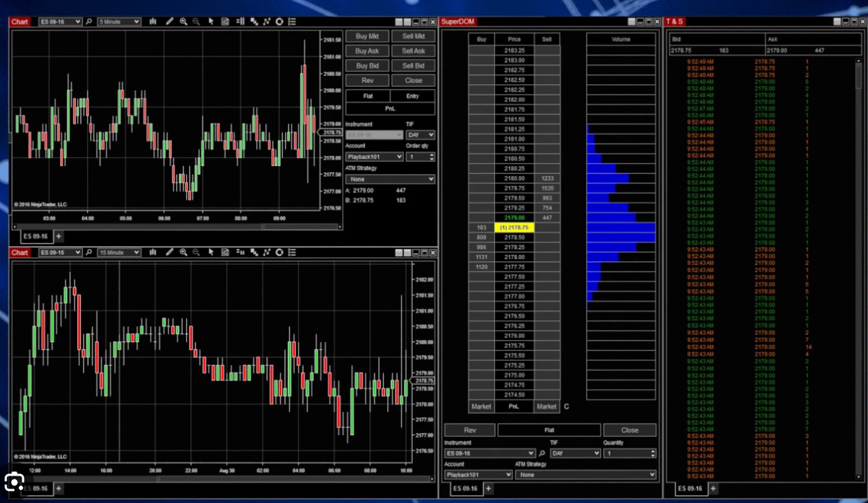Add new tab under 5 Minute chart
This screenshot has width=868, height=503.
pyautogui.click(x=59, y=236)
